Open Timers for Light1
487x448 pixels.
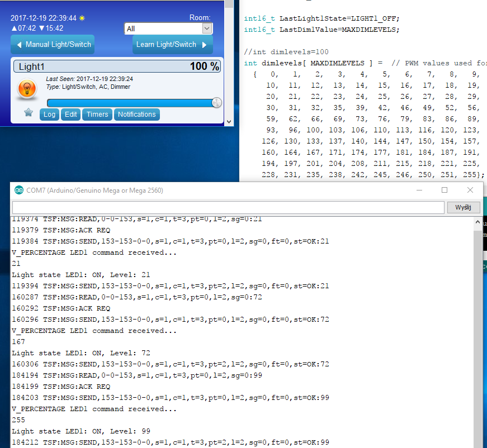97,115
